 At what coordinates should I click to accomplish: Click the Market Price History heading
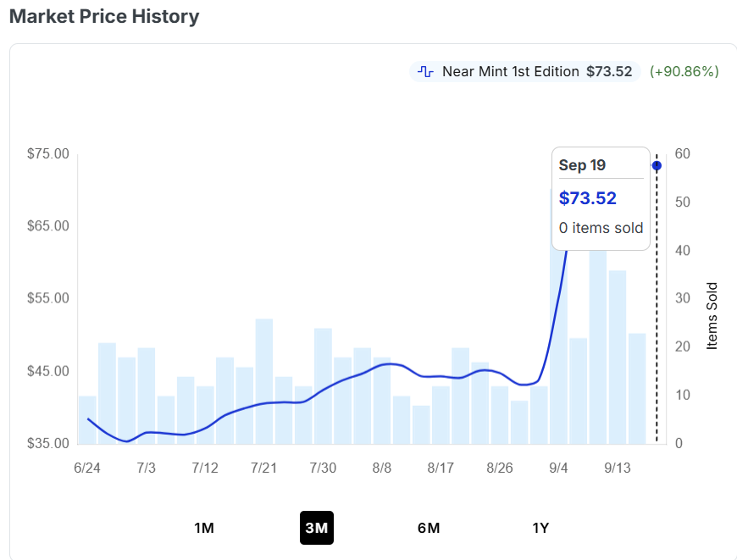[x=104, y=16]
